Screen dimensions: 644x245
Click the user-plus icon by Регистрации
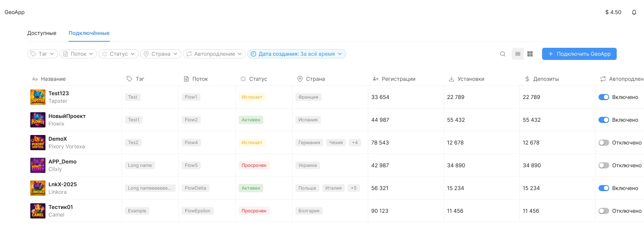click(x=376, y=79)
